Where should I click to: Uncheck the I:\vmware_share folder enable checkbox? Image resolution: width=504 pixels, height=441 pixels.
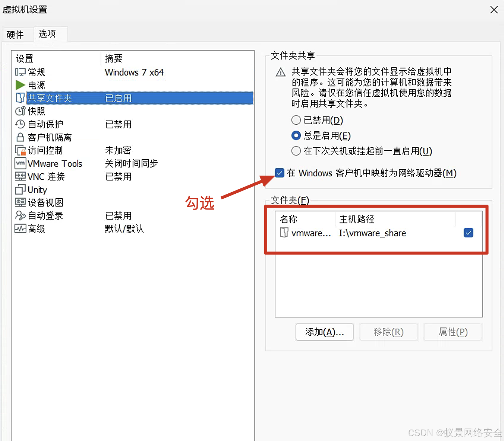[468, 233]
